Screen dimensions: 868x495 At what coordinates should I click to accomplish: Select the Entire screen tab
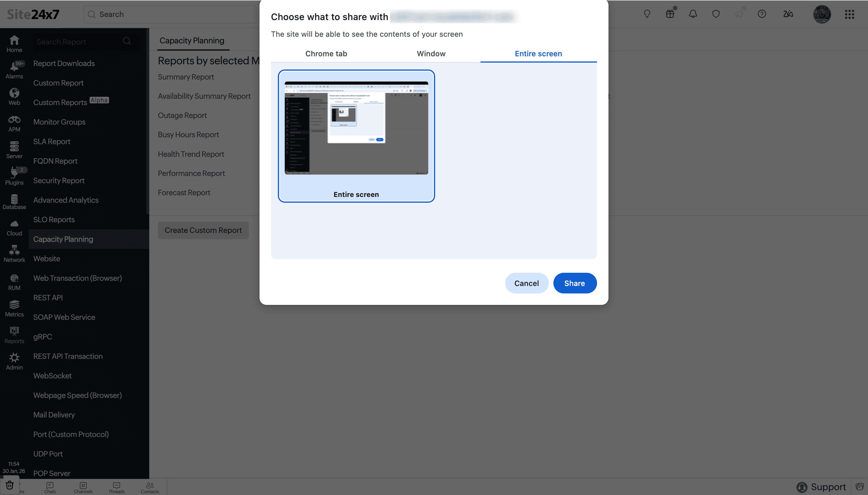(x=538, y=53)
